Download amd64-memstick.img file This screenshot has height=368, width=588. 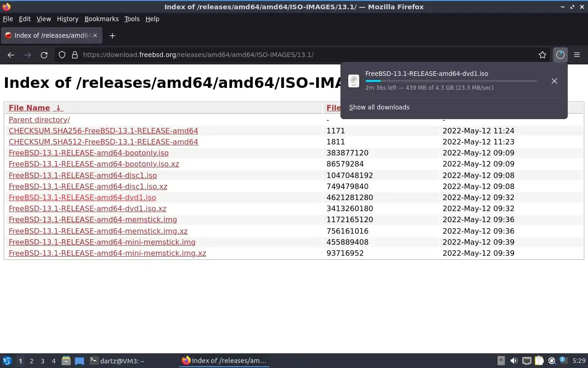[93, 219]
